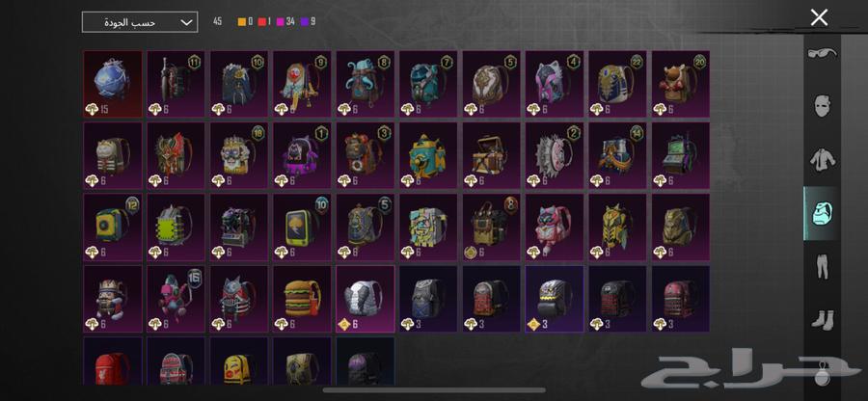
Task: Expand the sort-by-quality dropdown
Action: 140,23
